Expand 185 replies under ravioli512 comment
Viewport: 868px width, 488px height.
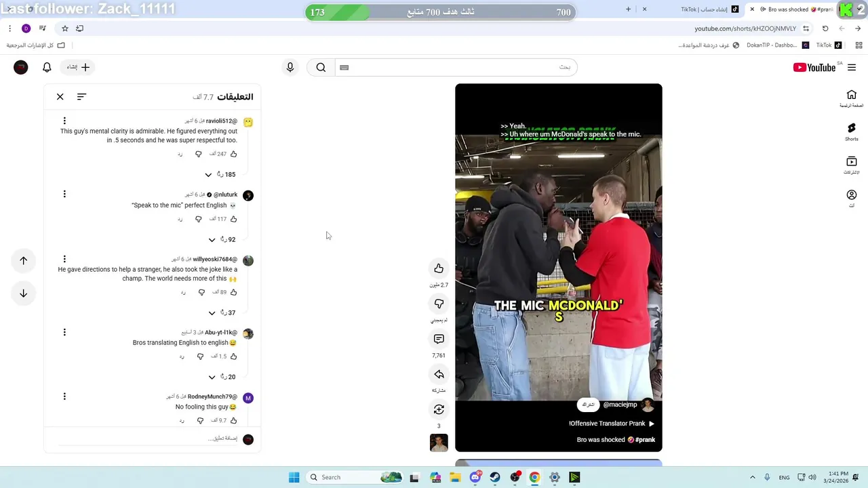pos(220,175)
